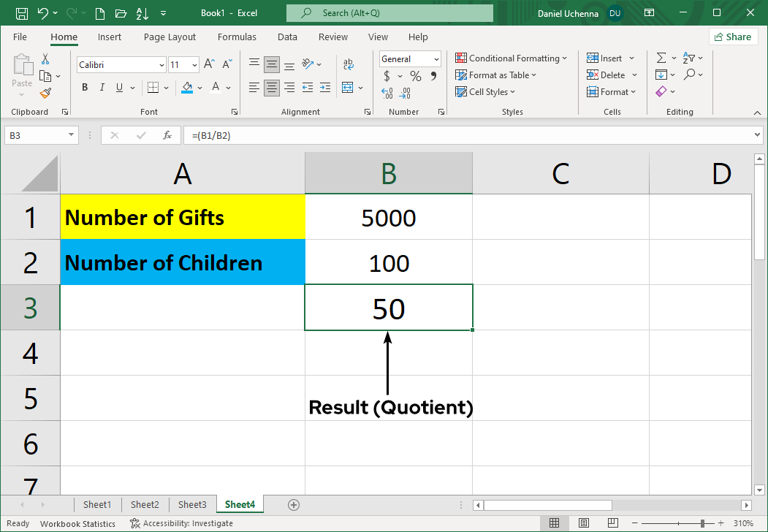The width and height of the screenshot is (768, 532).
Task: Click the Wrap Text toggle
Action: (x=349, y=64)
